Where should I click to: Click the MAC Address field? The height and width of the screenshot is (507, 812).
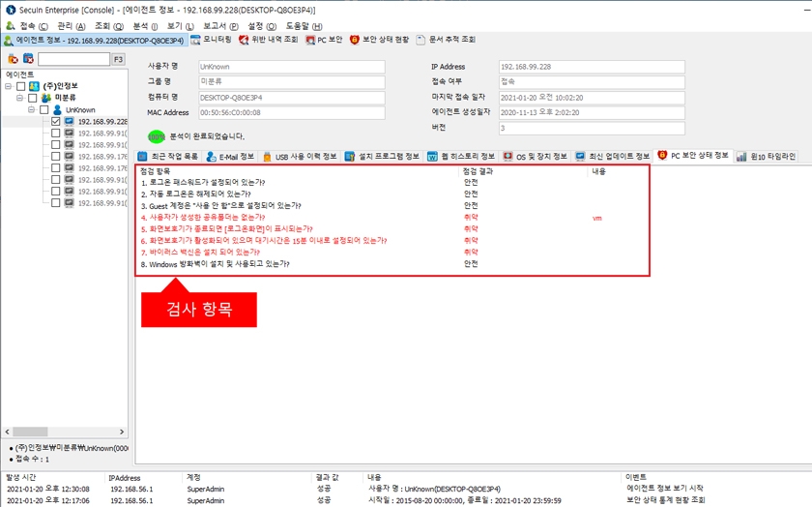point(292,112)
